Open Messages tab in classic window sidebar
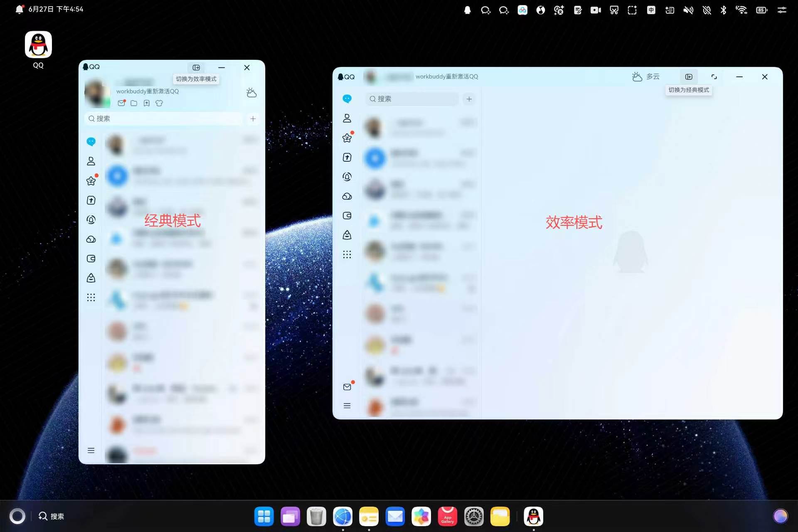 tap(91, 141)
